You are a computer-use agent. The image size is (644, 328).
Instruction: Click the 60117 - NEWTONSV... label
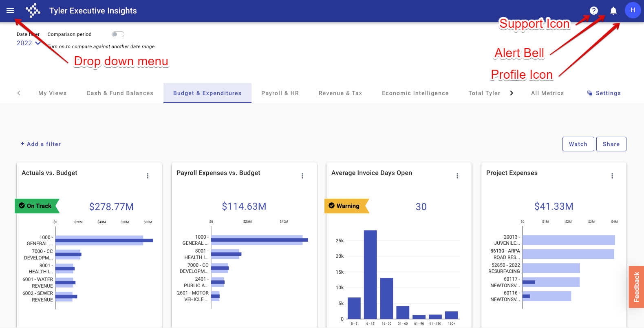[x=505, y=282]
